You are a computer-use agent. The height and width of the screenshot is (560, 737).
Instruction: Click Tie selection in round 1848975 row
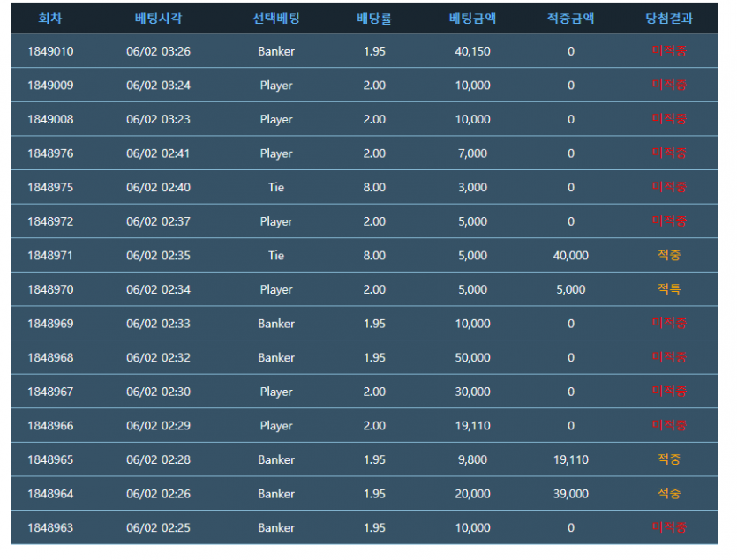click(276, 188)
